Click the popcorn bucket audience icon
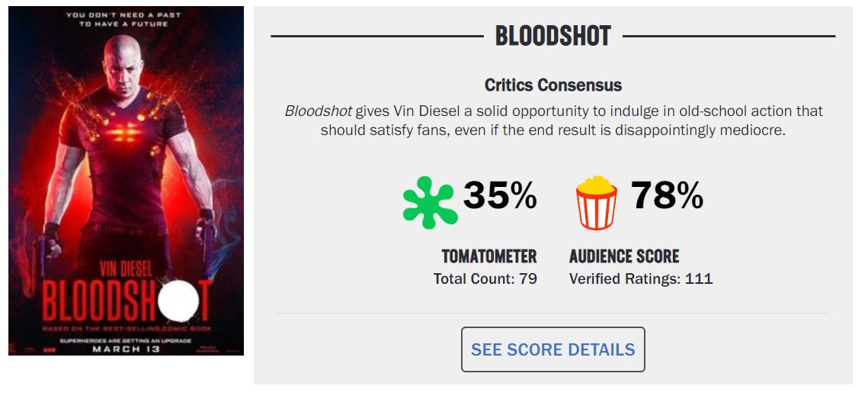The height and width of the screenshot is (396, 868). (x=596, y=202)
